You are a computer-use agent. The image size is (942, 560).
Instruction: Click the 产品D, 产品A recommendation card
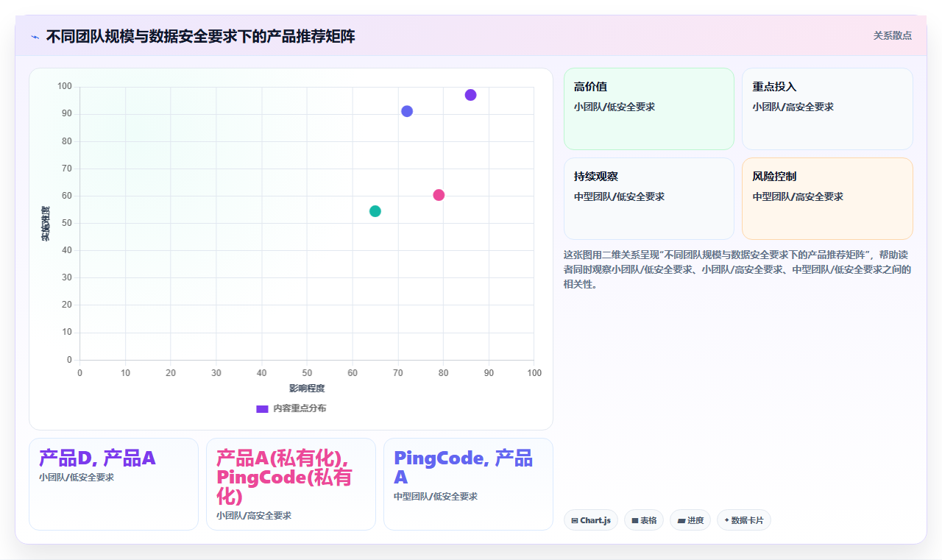(x=113, y=484)
